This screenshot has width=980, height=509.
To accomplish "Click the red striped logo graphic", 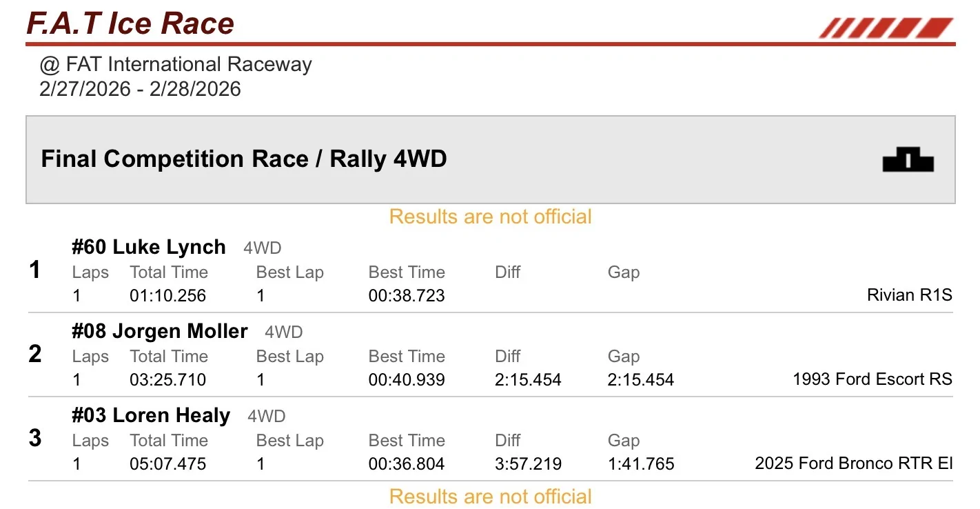I will [886, 28].
